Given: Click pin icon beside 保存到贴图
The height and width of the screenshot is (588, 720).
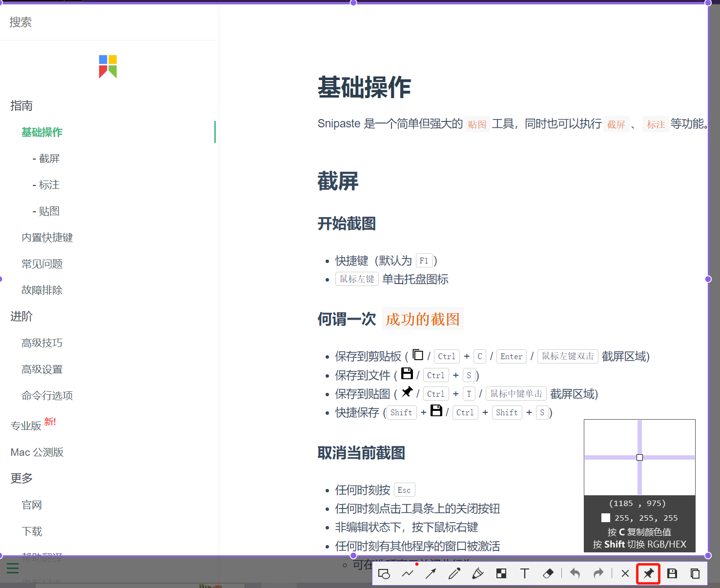Looking at the screenshot, I should pos(407,391).
